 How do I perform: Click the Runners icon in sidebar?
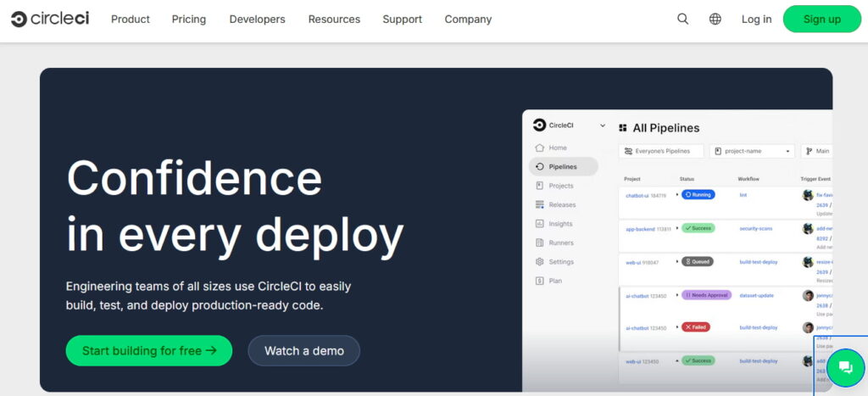pyautogui.click(x=540, y=243)
